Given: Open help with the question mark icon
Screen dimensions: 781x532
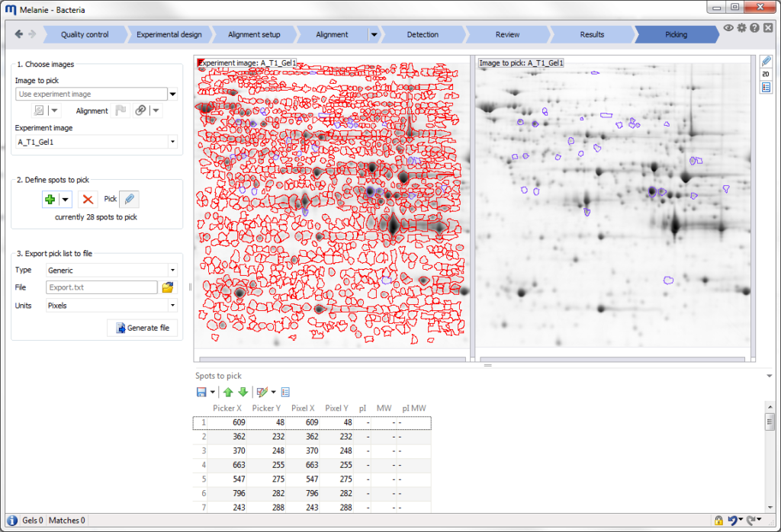Looking at the screenshot, I should [x=754, y=28].
